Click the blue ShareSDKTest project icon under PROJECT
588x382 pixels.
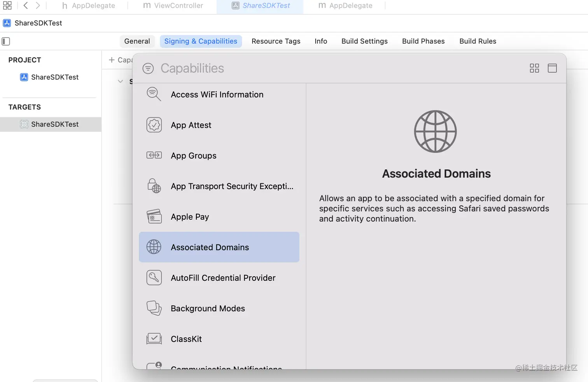point(24,77)
